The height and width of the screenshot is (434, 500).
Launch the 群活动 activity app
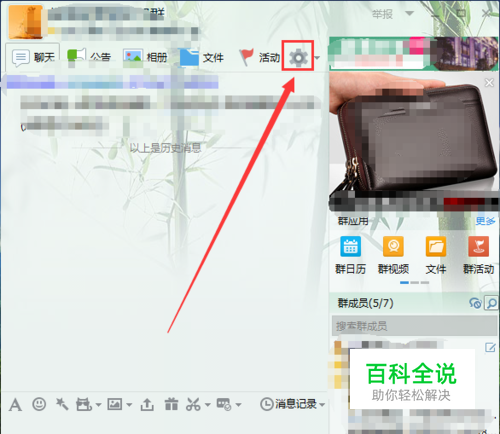479,255
